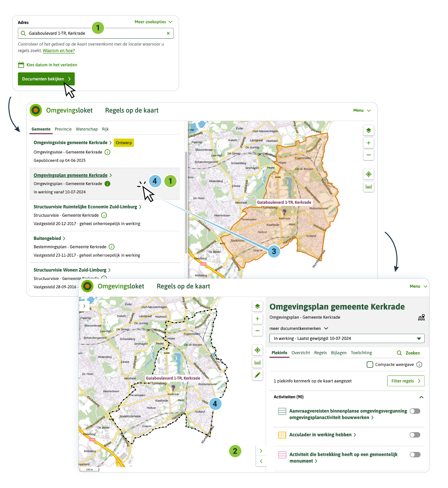Collapse the Activiteiten (90) section
The height and width of the screenshot is (488, 448).
pos(421,397)
